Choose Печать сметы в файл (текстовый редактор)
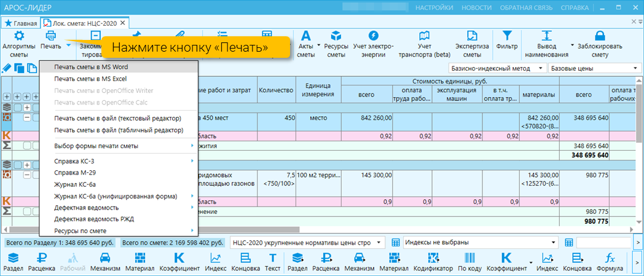The image size is (644, 276). [119, 118]
